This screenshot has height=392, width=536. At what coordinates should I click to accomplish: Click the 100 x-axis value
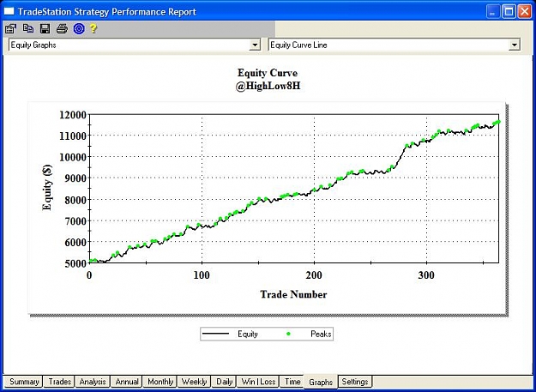(202, 275)
